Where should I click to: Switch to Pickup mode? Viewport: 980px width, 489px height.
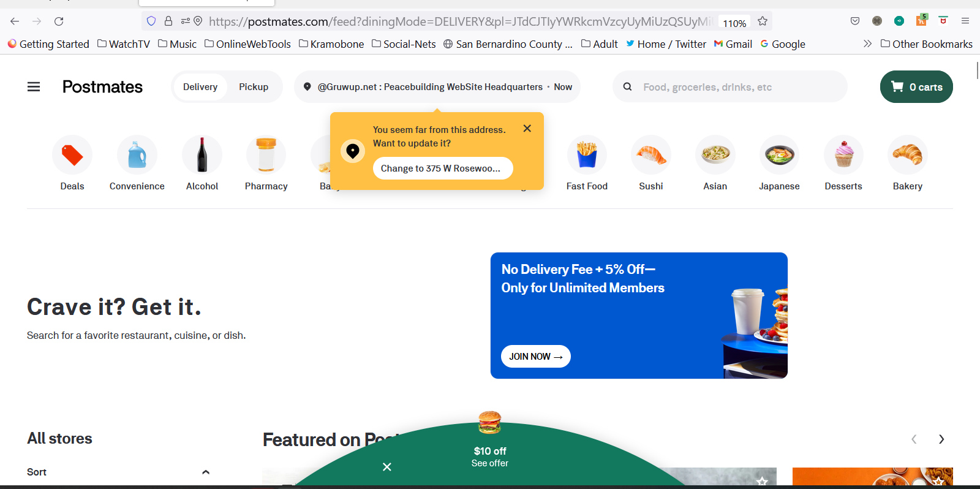[254, 87]
